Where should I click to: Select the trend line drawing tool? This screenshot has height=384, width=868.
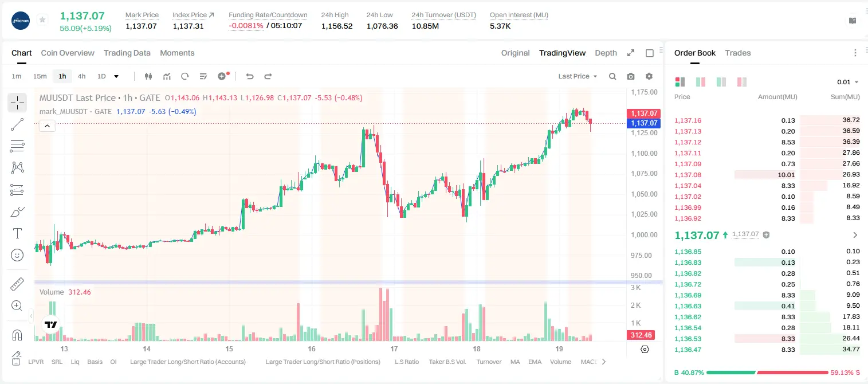click(x=17, y=124)
